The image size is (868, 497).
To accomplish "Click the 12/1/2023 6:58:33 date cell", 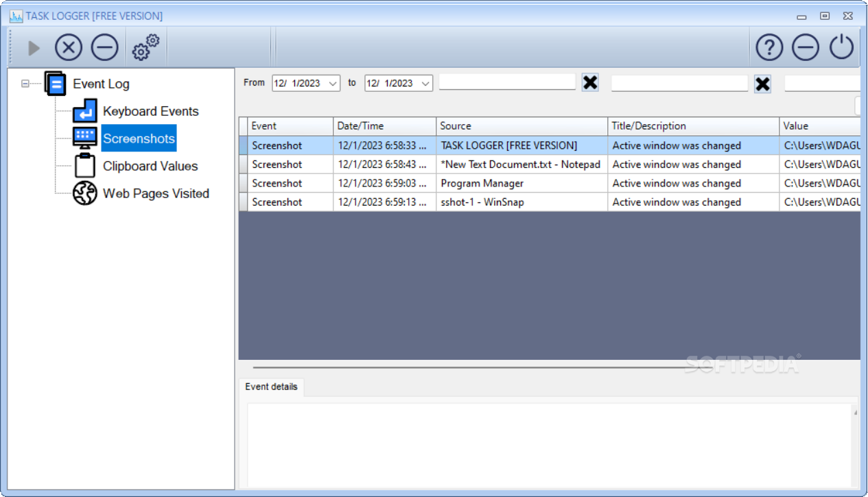I will [384, 145].
